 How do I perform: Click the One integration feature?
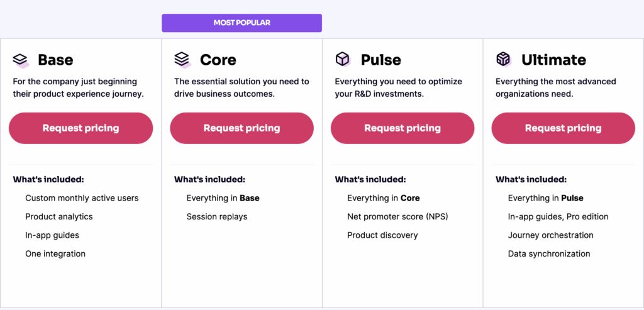[55, 254]
